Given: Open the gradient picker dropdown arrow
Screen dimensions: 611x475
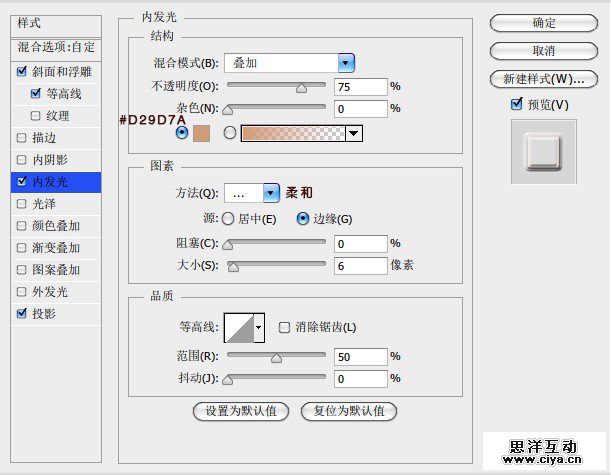Looking at the screenshot, I should (x=354, y=133).
